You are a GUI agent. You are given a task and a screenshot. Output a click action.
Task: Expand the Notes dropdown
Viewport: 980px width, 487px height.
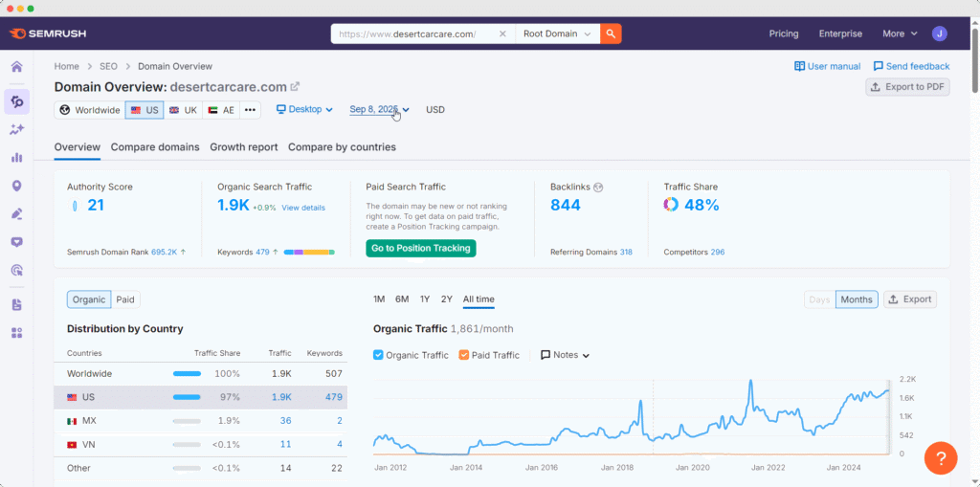click(x=566, y=355)
